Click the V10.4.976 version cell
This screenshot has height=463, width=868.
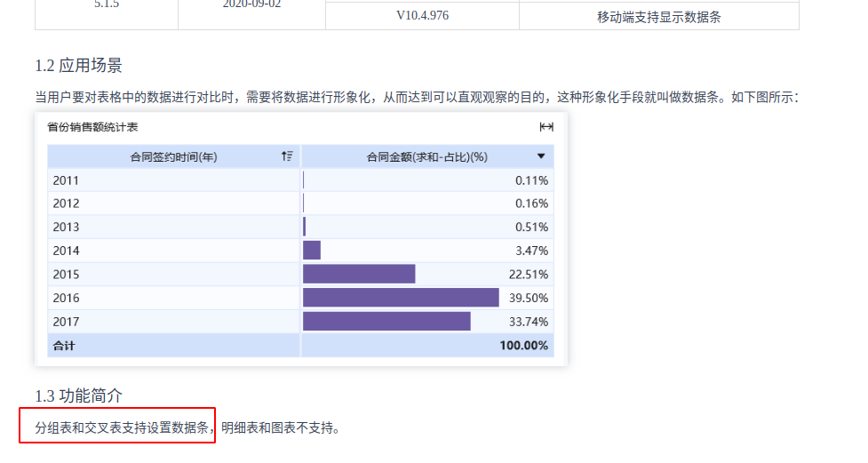click(x=422, y=15)
